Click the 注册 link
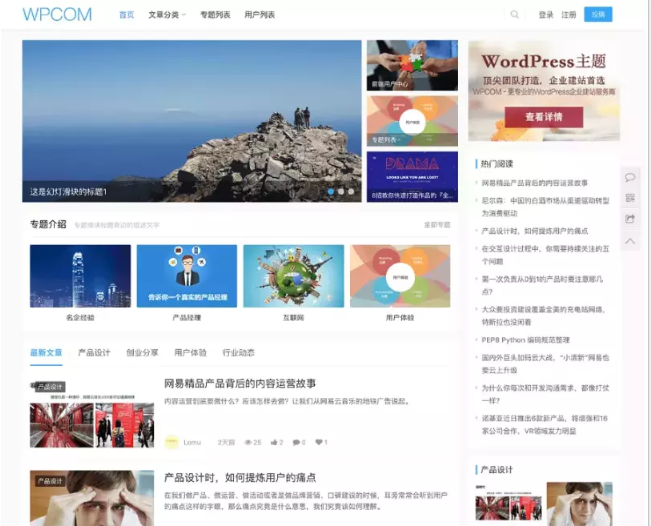 click(x=569, y=15)
